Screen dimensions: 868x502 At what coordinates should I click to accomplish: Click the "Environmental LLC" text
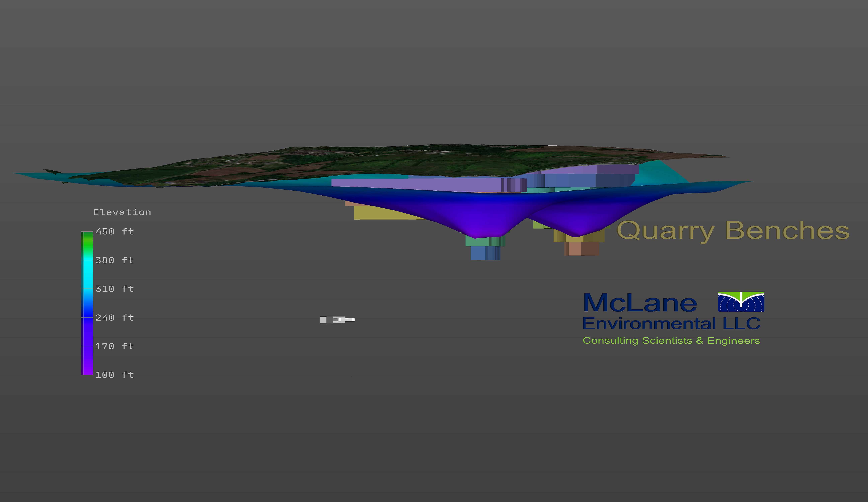pyautogui.click(x=671, y=323)
